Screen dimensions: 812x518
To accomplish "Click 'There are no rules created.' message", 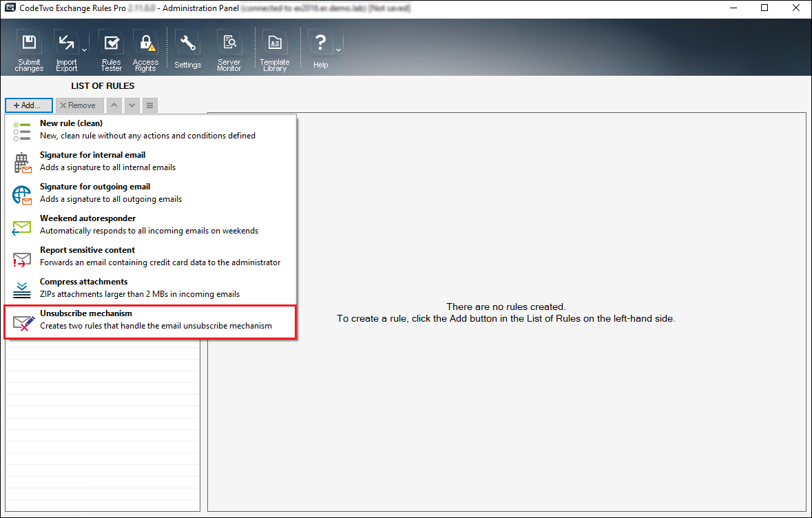I will pos(506,307).
